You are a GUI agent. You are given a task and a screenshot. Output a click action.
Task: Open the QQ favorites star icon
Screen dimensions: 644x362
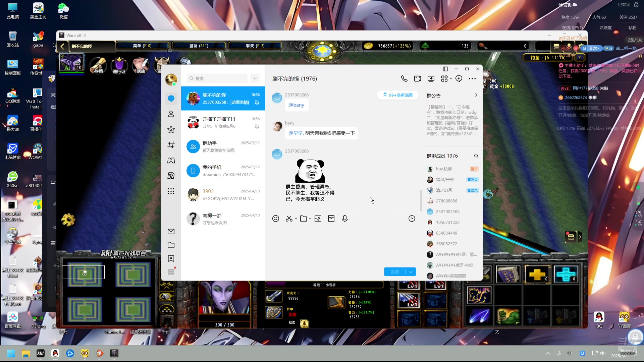tap(171, 129)
